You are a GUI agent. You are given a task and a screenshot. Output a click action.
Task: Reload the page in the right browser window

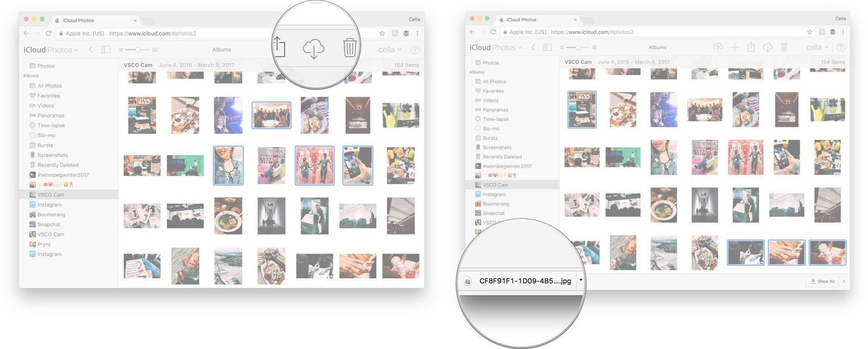[493, 32]
